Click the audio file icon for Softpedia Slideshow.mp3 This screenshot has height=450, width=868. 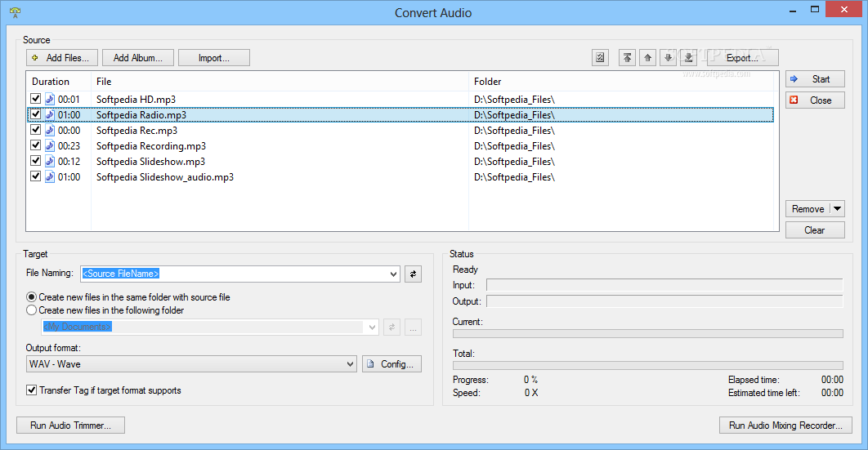[x=50, y=161]
